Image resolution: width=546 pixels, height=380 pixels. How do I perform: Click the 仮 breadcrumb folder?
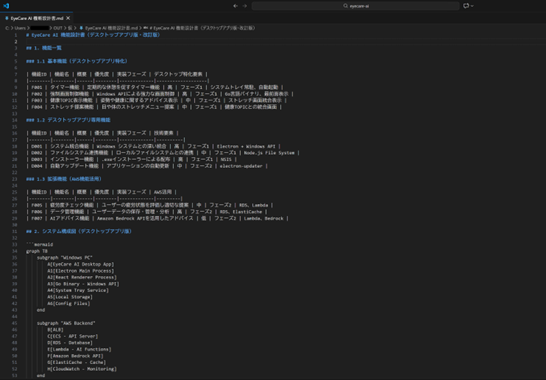click(x=70, y=28)
